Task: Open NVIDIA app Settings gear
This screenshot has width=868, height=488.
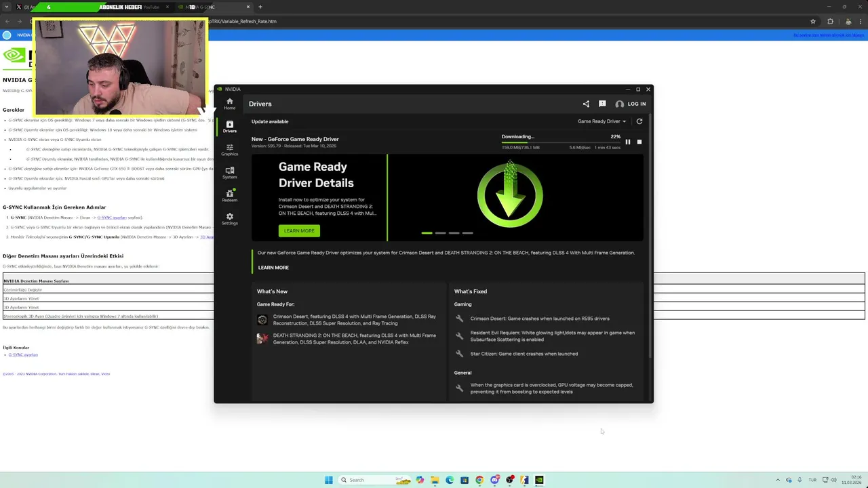Action: coord(229,219)
